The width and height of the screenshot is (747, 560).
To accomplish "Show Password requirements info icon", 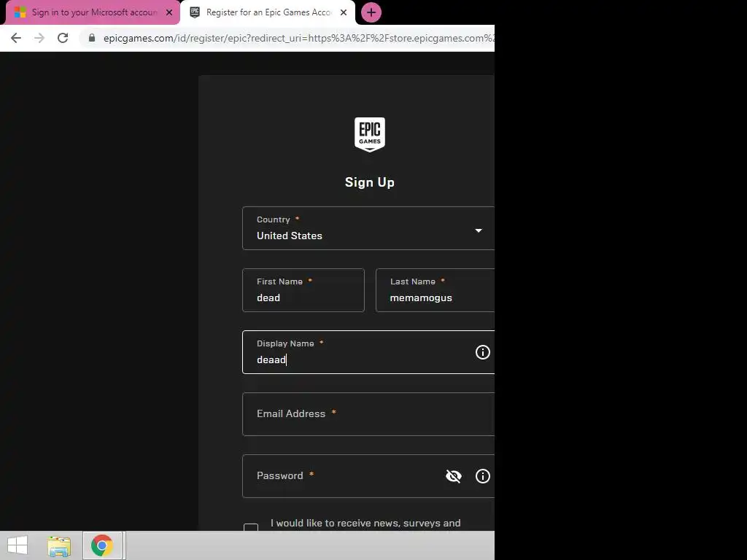I will pyautogui.click(x=483, y=476).
